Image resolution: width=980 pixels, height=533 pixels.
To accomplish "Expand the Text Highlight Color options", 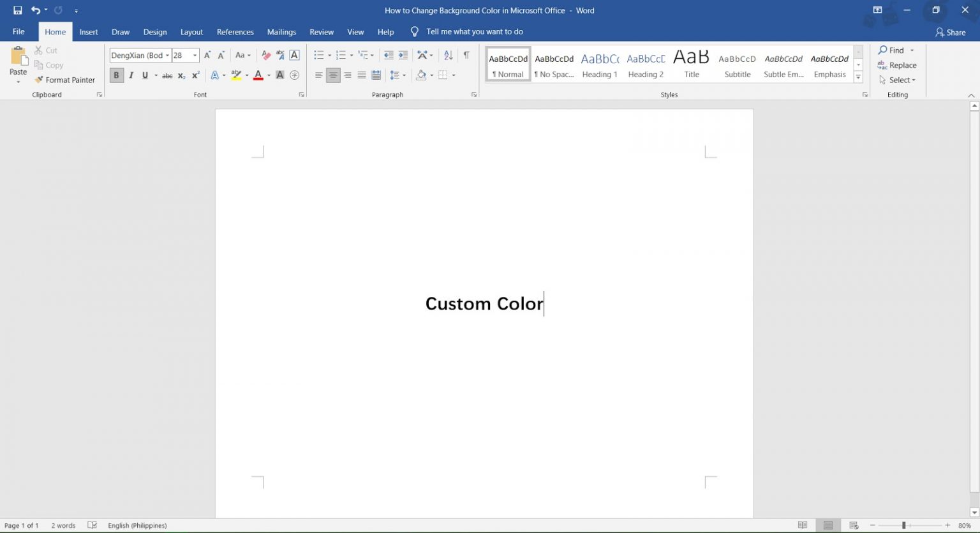I will click(246, 75).
